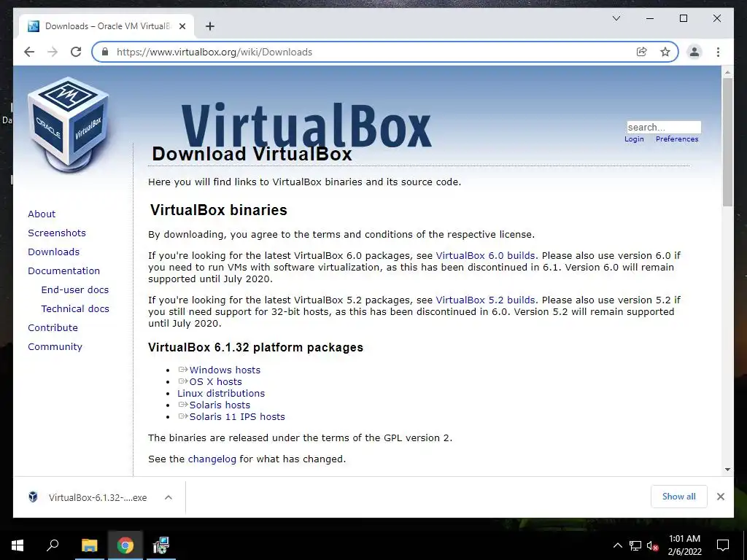747x560 pixels.
Task: Click external link icon beside Solaris hosts
Action: [x=183, y=404]
